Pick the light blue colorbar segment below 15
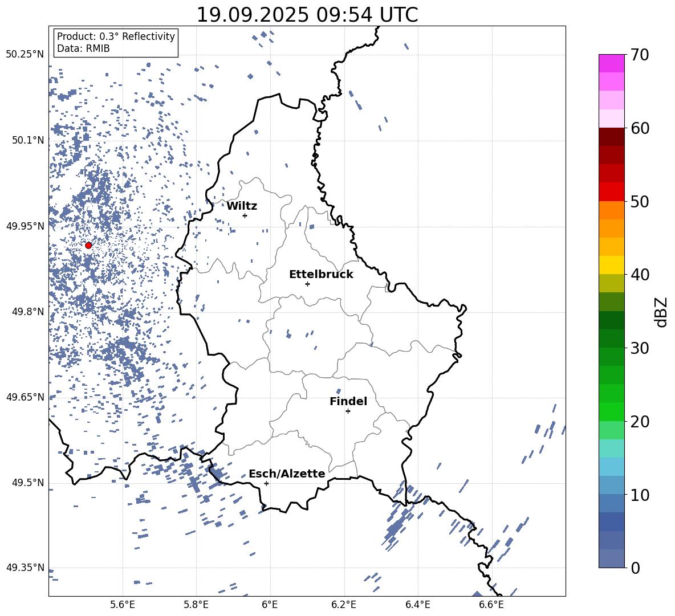675x616 pixels. click(x=612, y=467)
